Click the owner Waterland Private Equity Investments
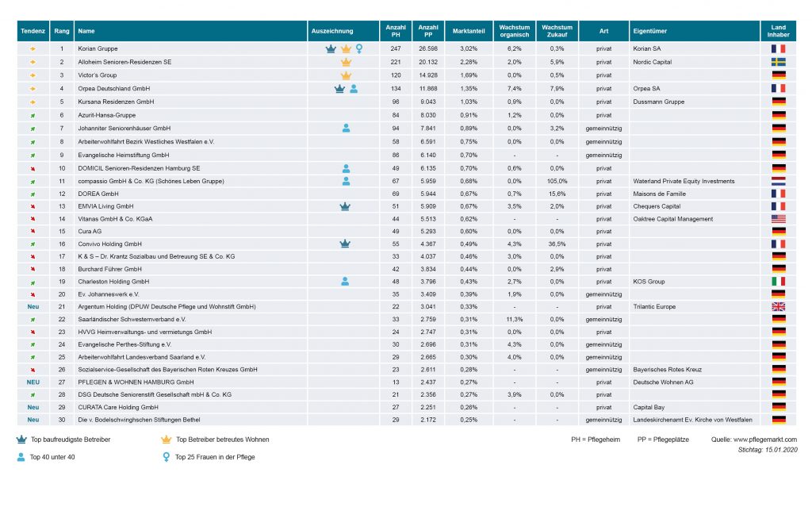This screenshot has width=812, height=530. (x=684, y=182)
